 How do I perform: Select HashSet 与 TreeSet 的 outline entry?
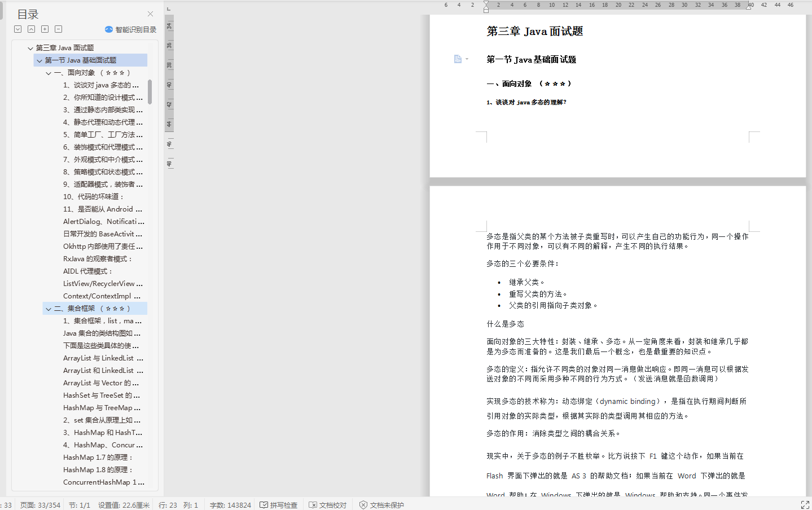click(x=102, y=395)
